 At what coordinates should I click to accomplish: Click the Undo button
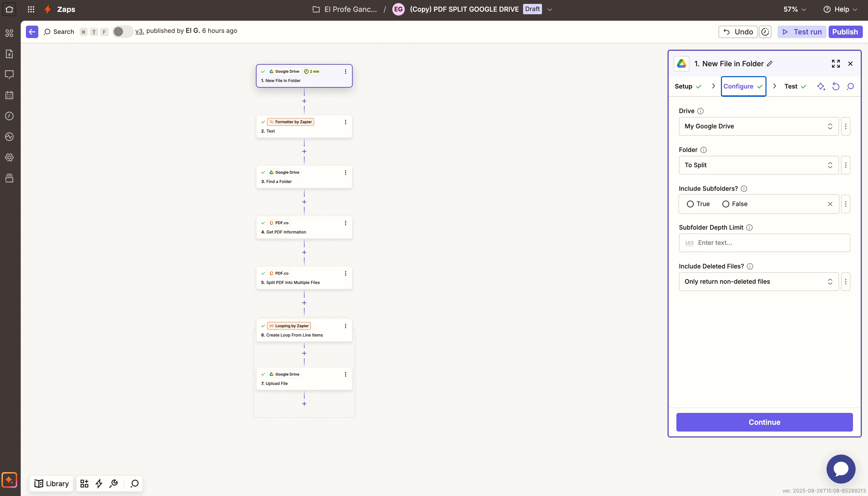(738, 32)
